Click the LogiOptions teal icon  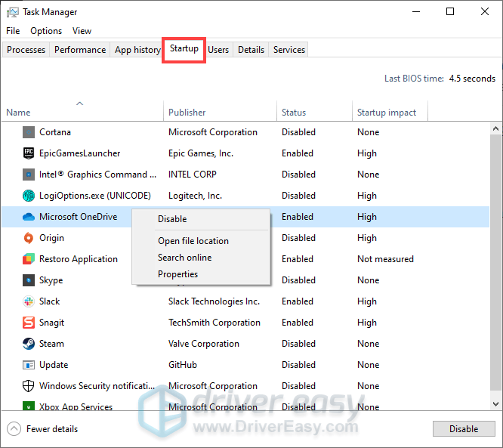click(29, 196)
